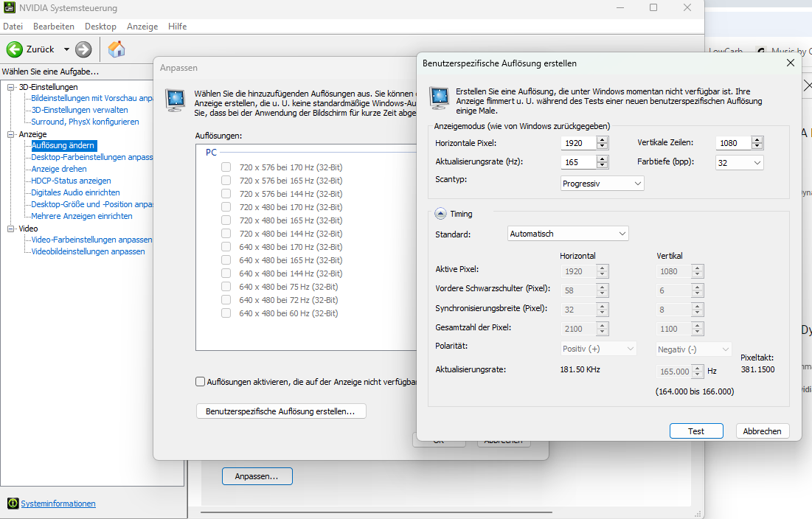Viewport: 812px width, 519px height.
Task: Open the Farbtiefe (bpp) dropdown
Action: (740, 162)
